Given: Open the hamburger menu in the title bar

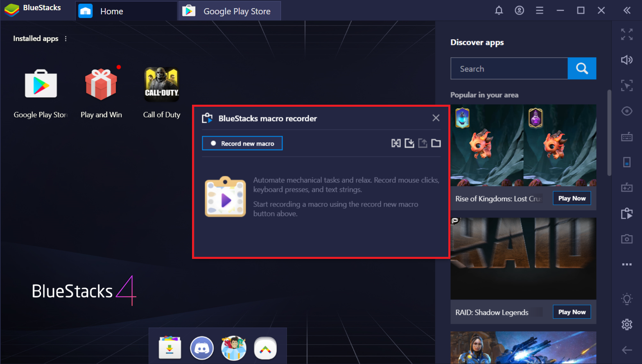Looking at the screenshot, I should (540, 11).
